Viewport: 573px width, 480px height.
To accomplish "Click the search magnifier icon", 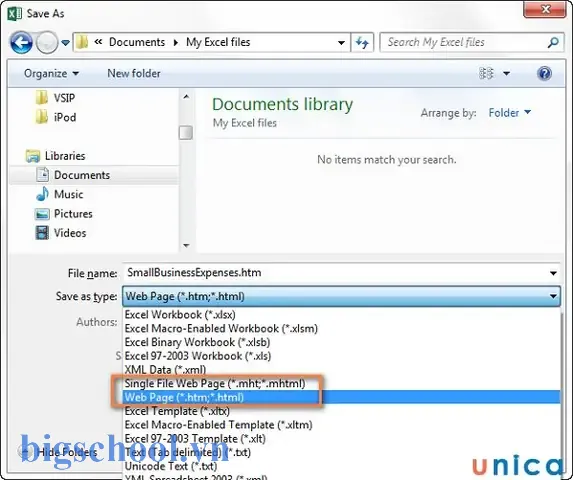I will [553, 42].
